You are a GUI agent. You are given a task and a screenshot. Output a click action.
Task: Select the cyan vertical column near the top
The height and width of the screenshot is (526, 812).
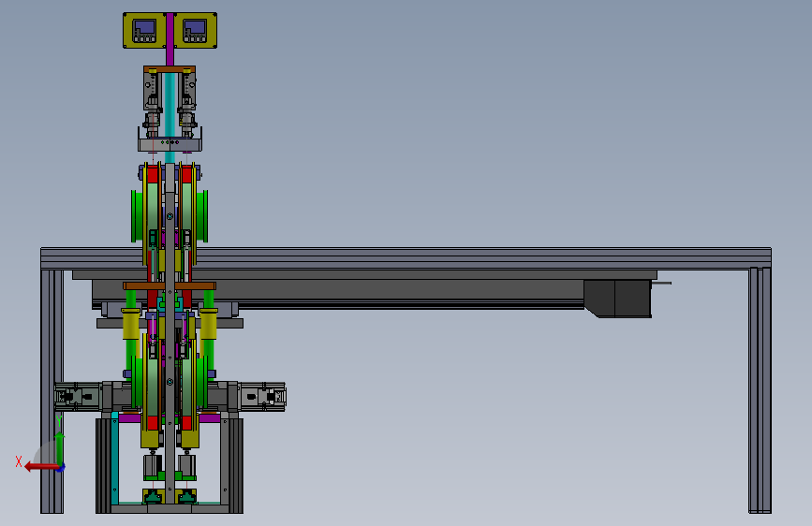[170, 106]
